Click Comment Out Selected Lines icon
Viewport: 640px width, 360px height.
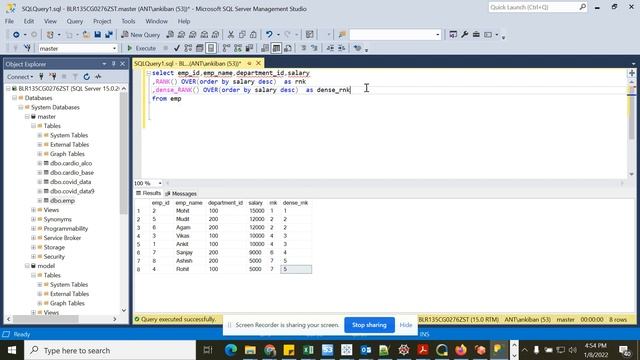point(304,48)
